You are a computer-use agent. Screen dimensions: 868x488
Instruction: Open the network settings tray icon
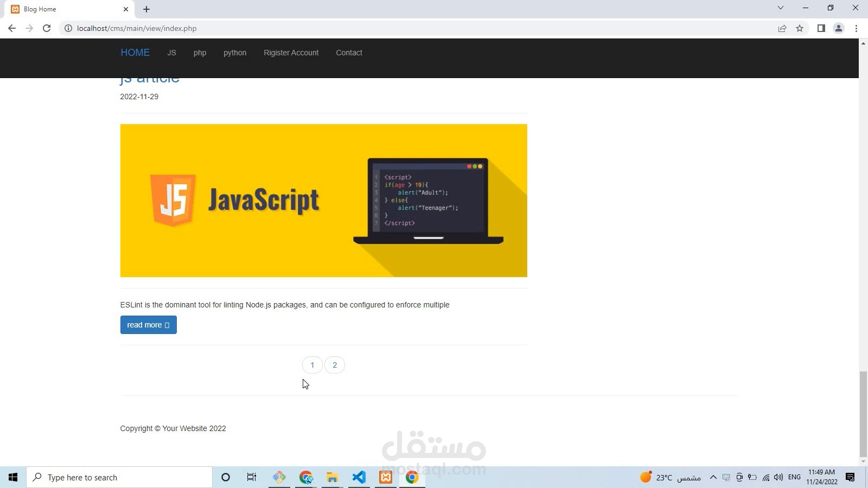coord(765,477)
